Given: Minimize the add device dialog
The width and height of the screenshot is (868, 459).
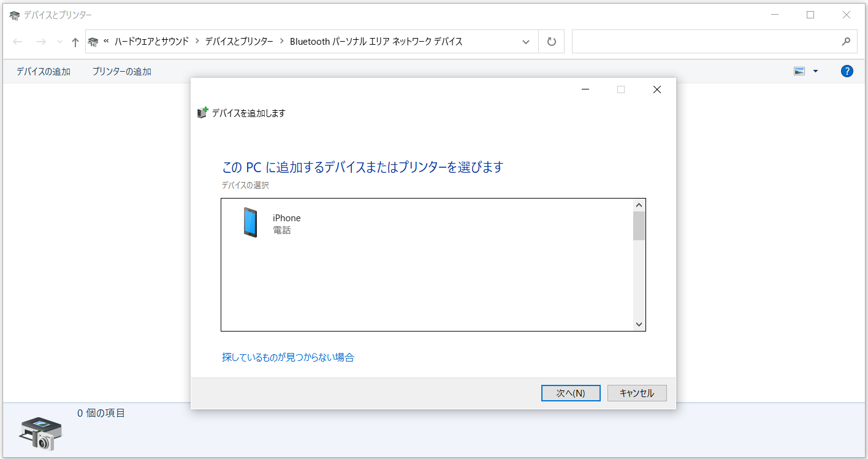Looking at the screenshot, I should pyautogui.click(x=585, y=89).
